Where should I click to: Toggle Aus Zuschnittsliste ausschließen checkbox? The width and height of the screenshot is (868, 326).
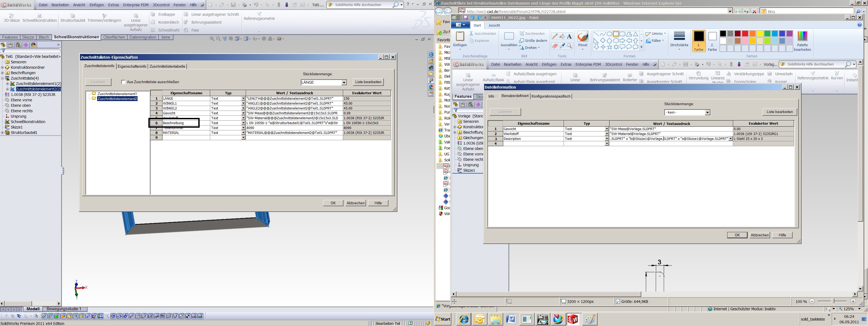point(123,82)
